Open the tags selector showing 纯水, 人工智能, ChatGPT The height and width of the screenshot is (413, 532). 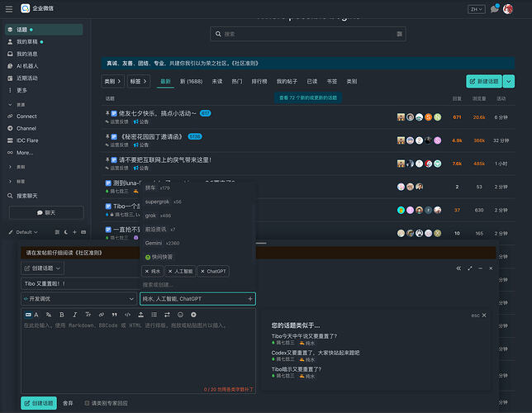point(197,299)
